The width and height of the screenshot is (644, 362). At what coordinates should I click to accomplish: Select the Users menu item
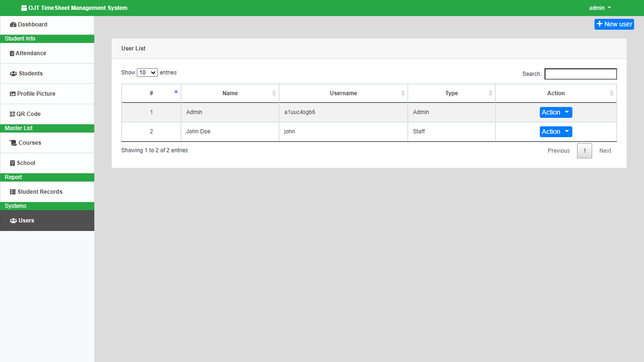coord(47,221)
